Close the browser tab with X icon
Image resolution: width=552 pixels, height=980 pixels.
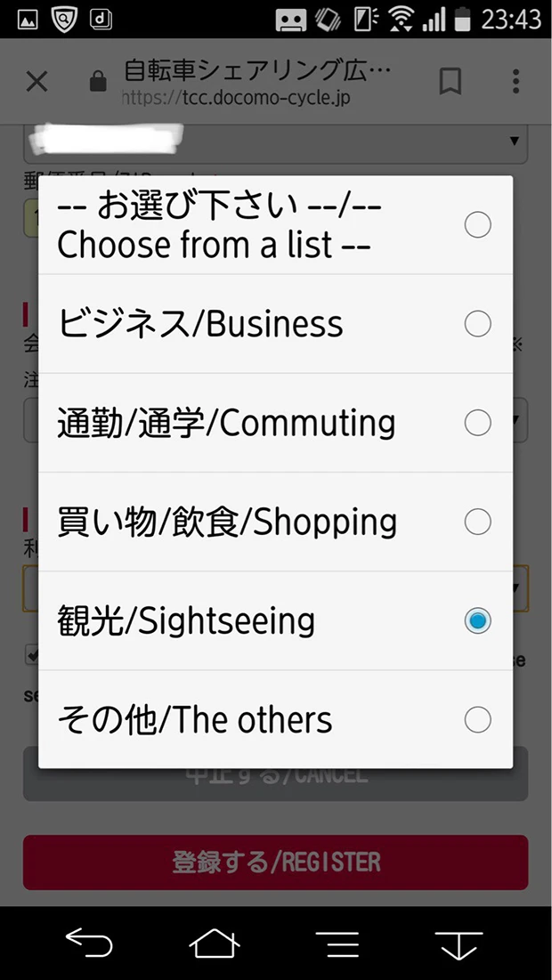tap(37, 82)
